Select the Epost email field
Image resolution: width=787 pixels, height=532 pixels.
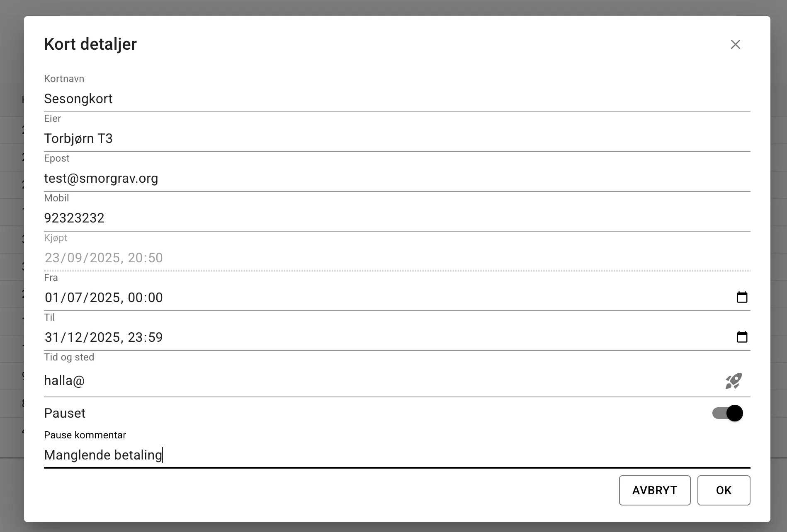(x=373, y=179)
